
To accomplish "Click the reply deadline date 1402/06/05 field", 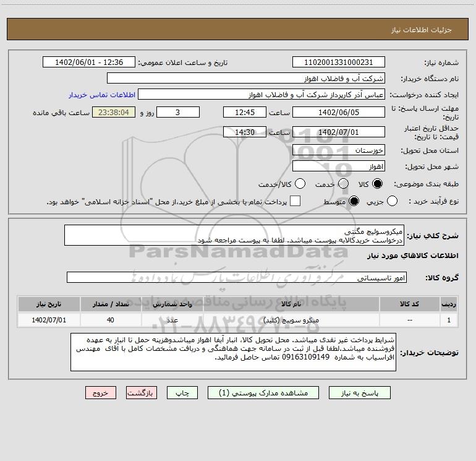I will 339,112.
